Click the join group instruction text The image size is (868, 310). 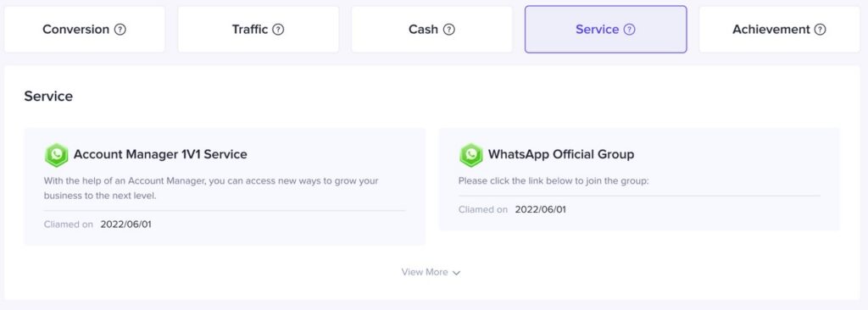tap(553, 181)
